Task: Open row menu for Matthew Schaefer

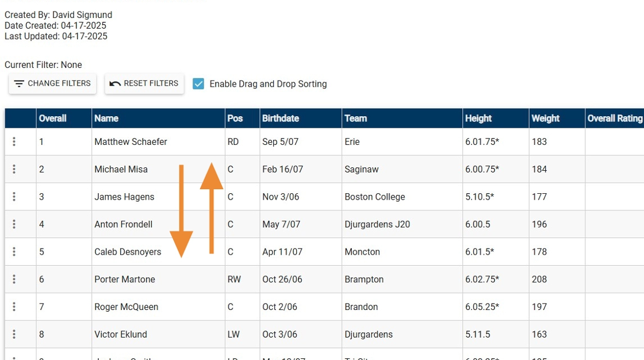Action: [14, 141]
